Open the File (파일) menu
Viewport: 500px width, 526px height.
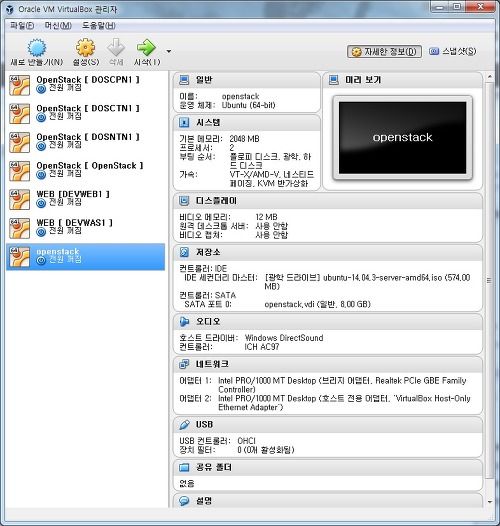pyautogui.click(x=22, y=25)
